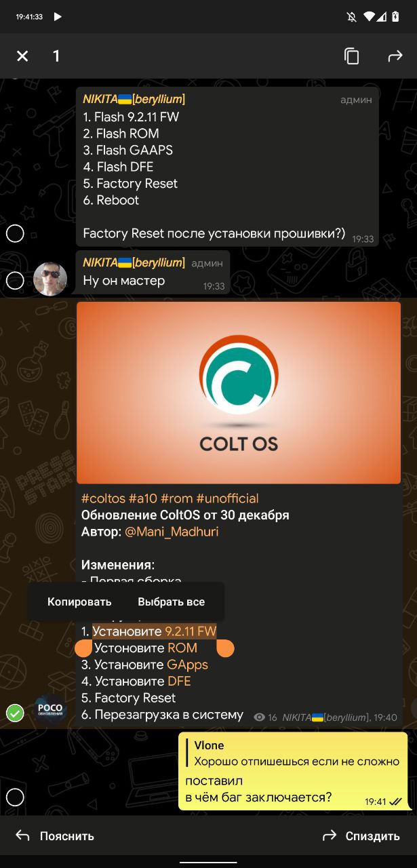417x868 pixels.
Task: Open NIKITA's profile photo avatar
Action: point(50,279)
